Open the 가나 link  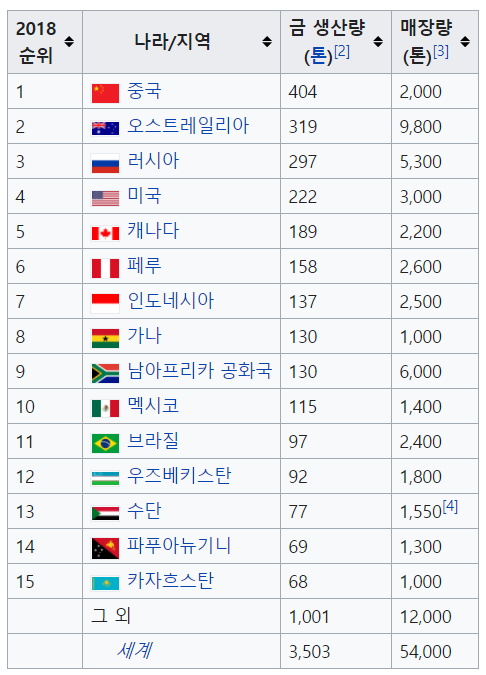pos(144,336)
